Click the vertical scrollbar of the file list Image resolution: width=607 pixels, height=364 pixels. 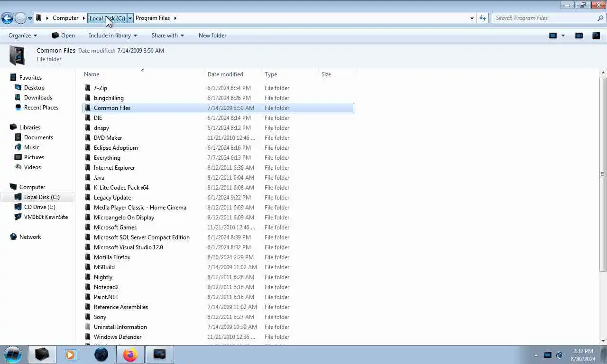click(603, 174)
